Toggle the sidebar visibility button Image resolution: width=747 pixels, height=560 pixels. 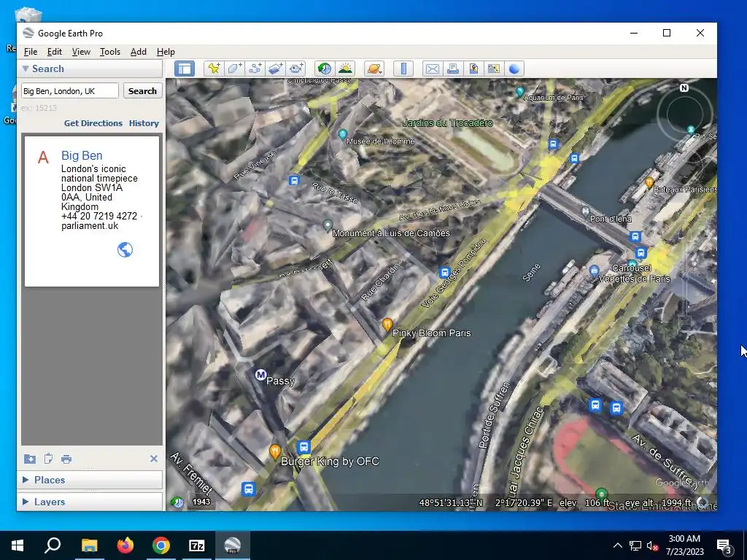click(185, 69)
